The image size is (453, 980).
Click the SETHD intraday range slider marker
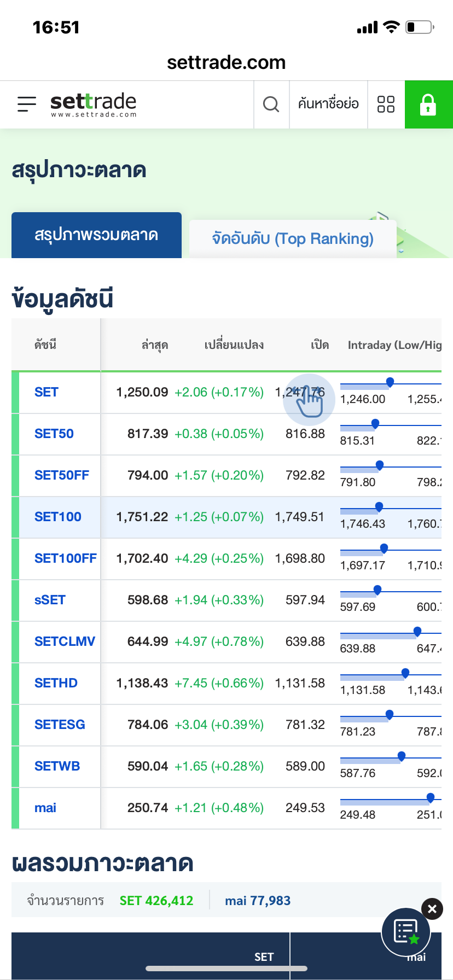coord(405,673)
